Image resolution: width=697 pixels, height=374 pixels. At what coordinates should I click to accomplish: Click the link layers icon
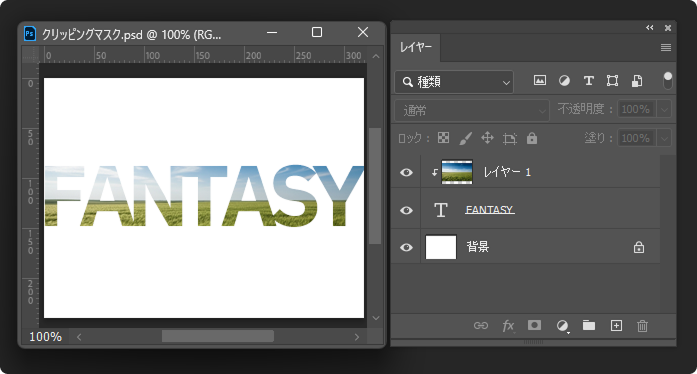481,326
